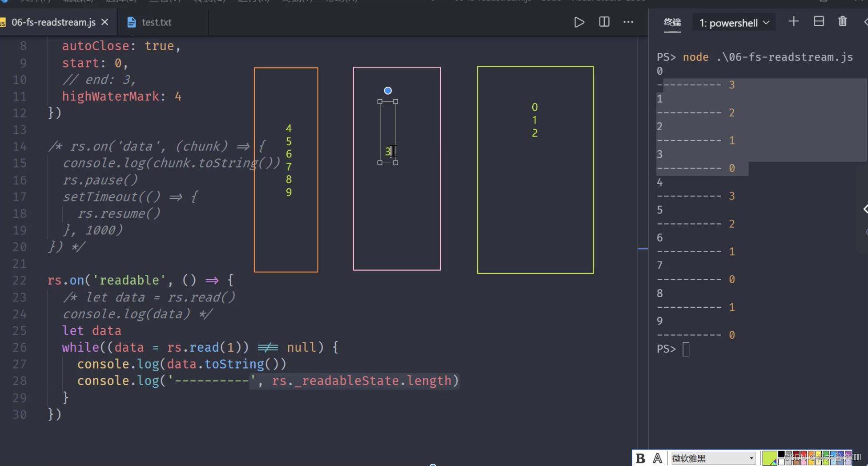Click the current lime color picker swatch
This screenshot has width=868, height=466.
tap(770, 458)
